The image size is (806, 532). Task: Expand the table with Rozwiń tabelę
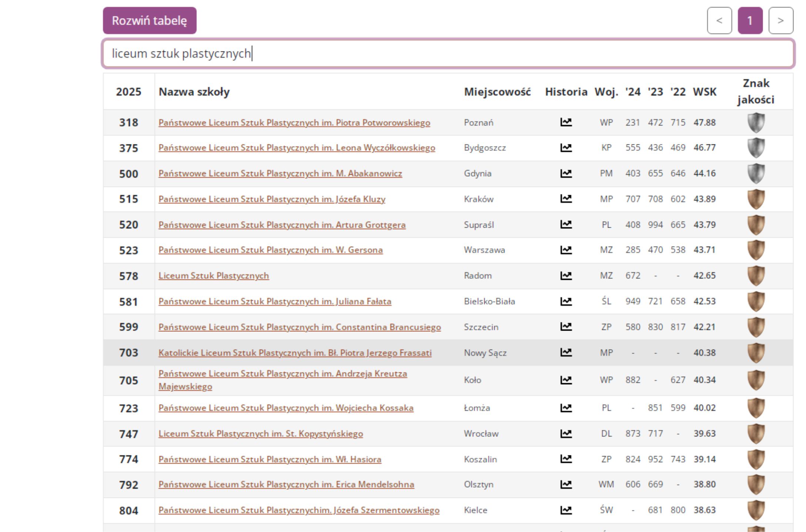click(150, 21)
